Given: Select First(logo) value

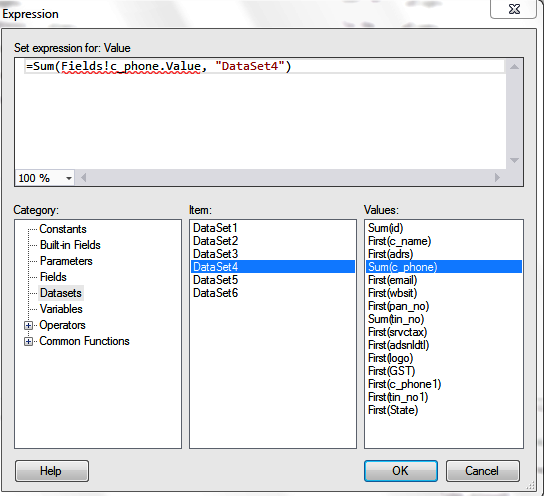Looking at the screenshot, I should [444, 358].
